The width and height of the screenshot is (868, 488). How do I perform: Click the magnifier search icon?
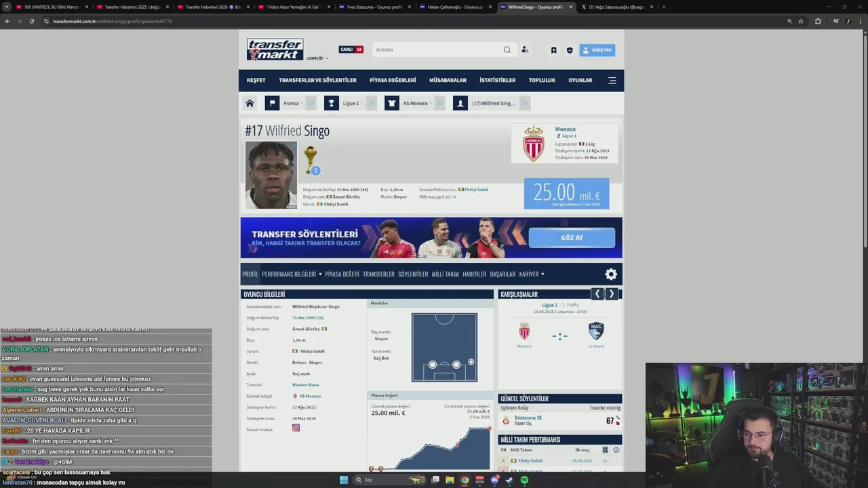pos(507,49)
